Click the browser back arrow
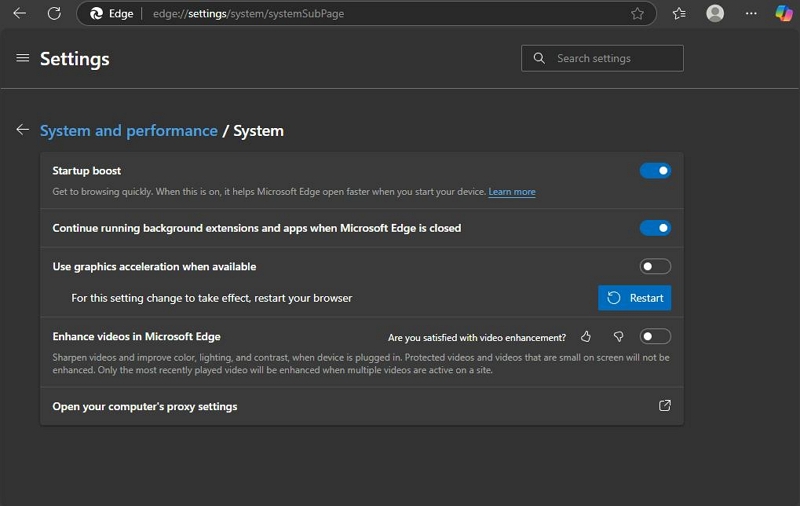 [x=19, y=14]
